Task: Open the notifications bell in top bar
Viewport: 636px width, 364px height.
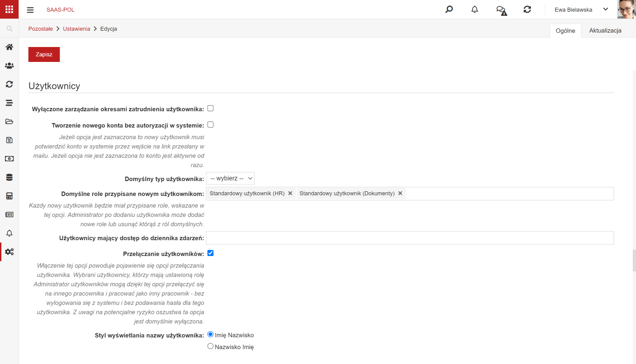Action: [x=475, y=9]
